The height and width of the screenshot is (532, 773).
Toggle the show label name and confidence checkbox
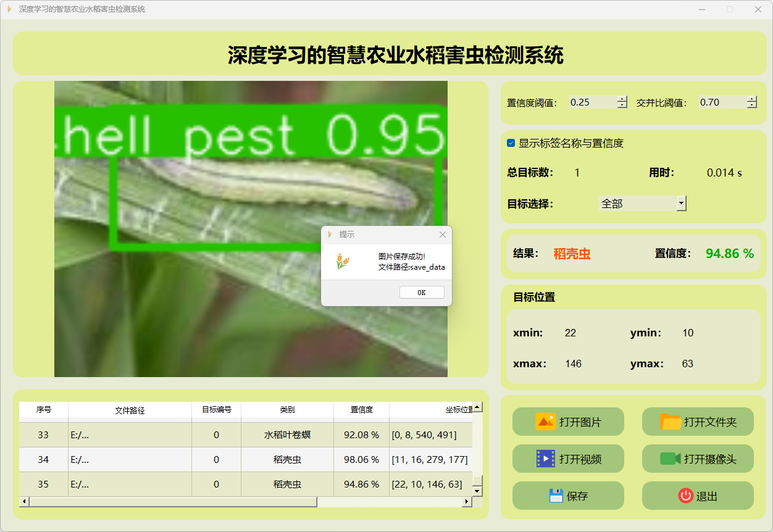[511, 143]
